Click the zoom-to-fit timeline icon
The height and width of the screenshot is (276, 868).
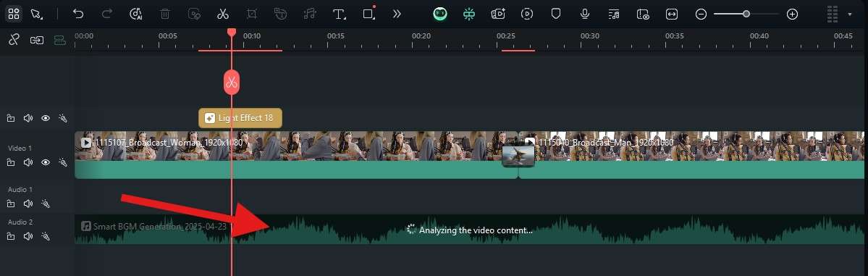tap(672, 14)
